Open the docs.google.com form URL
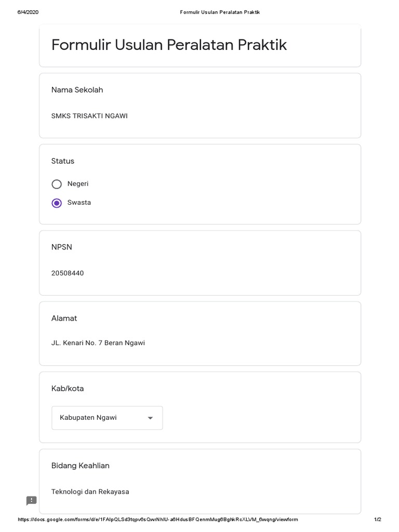The width and height of the screenshot is (399, 532). point(158,520)
